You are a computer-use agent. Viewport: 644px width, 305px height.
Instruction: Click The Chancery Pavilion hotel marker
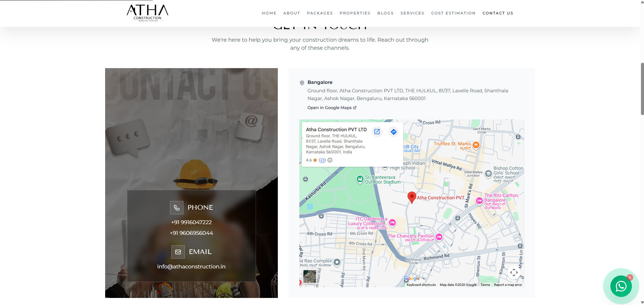pyautogui.click(x=439, y=237)
